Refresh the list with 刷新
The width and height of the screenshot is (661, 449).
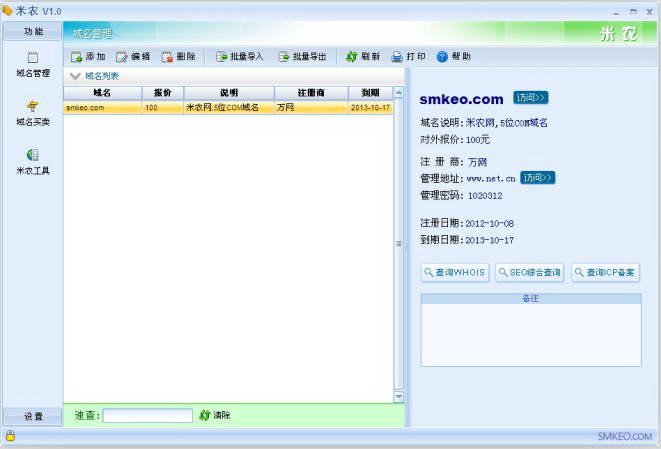(363, 56)
